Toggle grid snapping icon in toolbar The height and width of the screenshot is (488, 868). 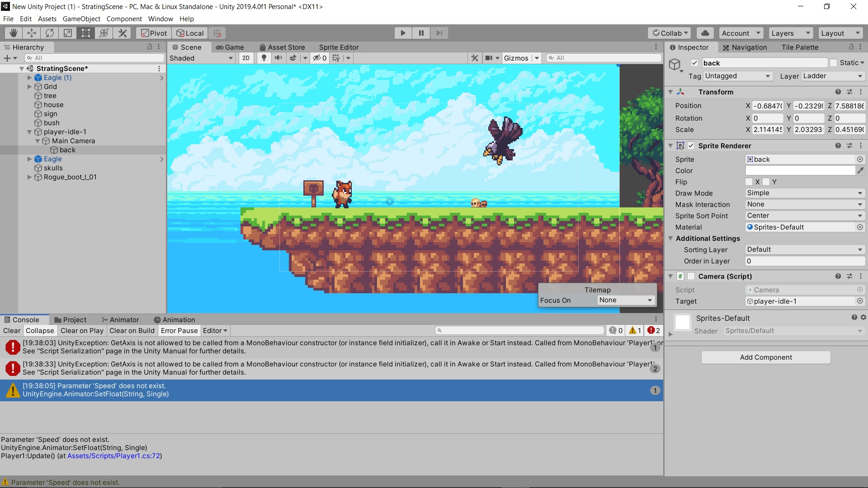[217, 33]
